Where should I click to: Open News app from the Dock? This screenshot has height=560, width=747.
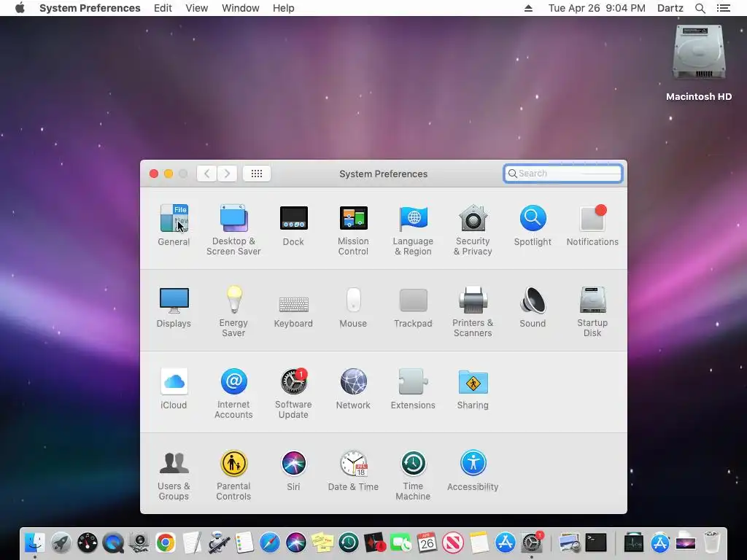(452, 542)
